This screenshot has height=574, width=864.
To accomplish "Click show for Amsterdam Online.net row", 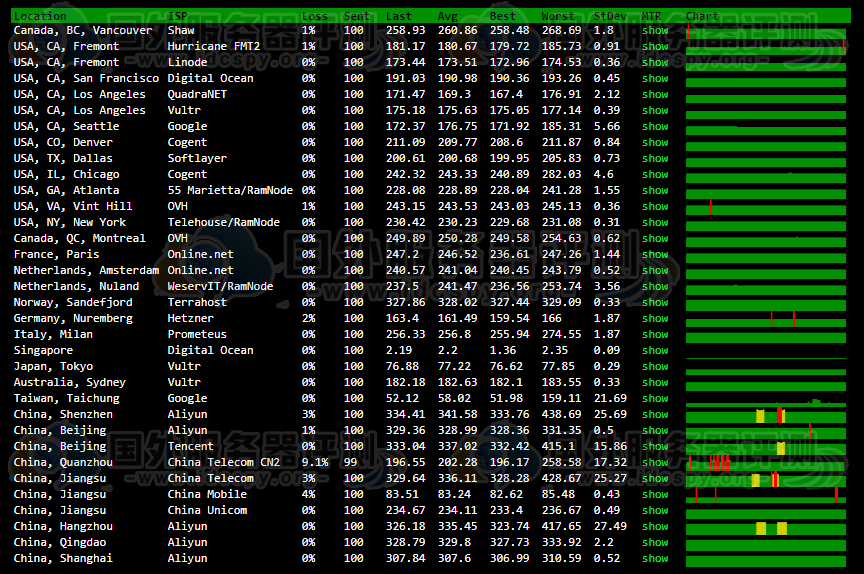I will (x=655, y=270).
